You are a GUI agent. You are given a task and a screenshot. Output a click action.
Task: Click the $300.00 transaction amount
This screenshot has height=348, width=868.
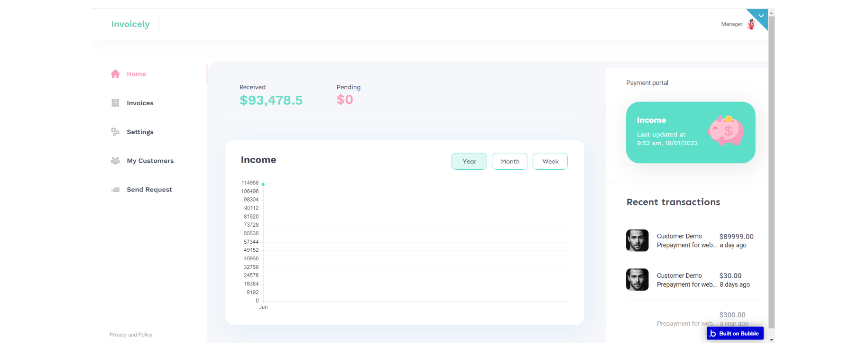732,315
